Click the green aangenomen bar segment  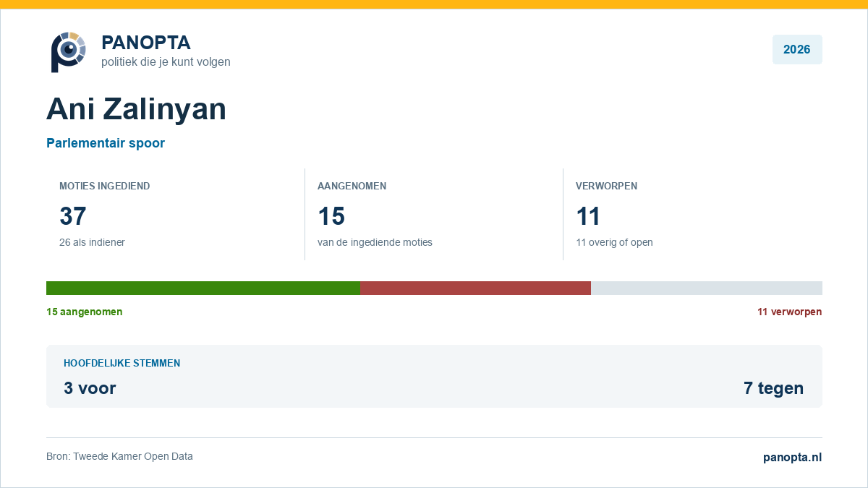point(203,288)
